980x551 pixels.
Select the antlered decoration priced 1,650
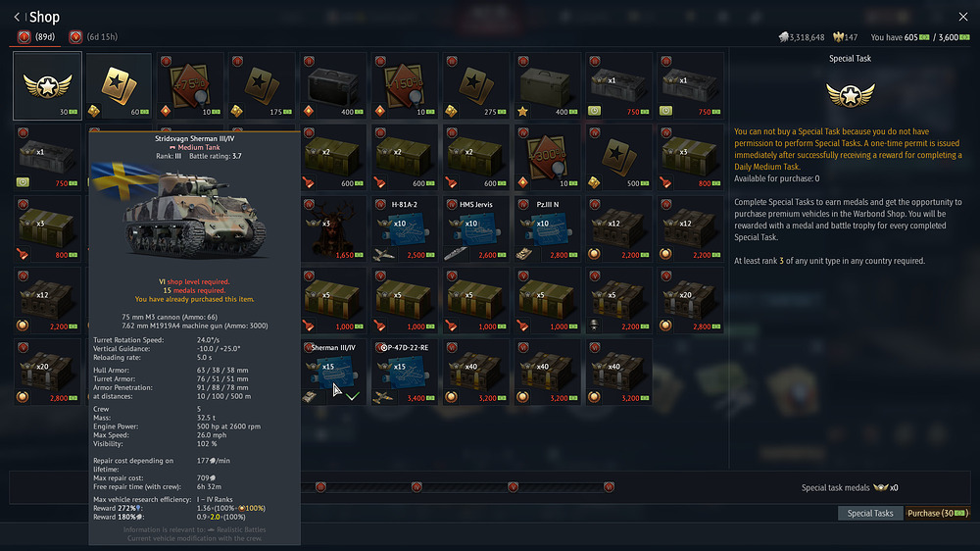332,228
